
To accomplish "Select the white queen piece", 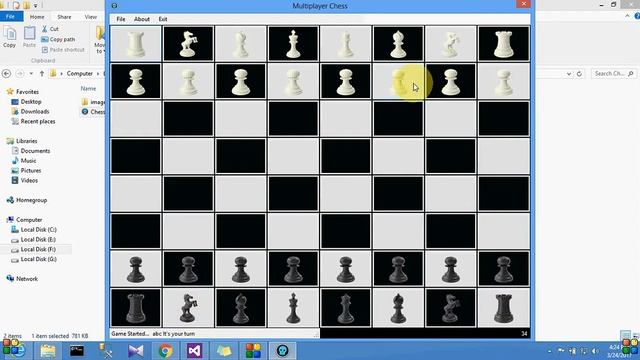I will 346,44.
